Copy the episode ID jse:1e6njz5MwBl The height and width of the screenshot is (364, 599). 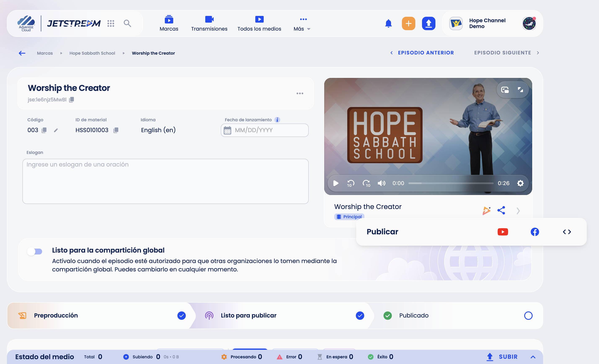71,100
